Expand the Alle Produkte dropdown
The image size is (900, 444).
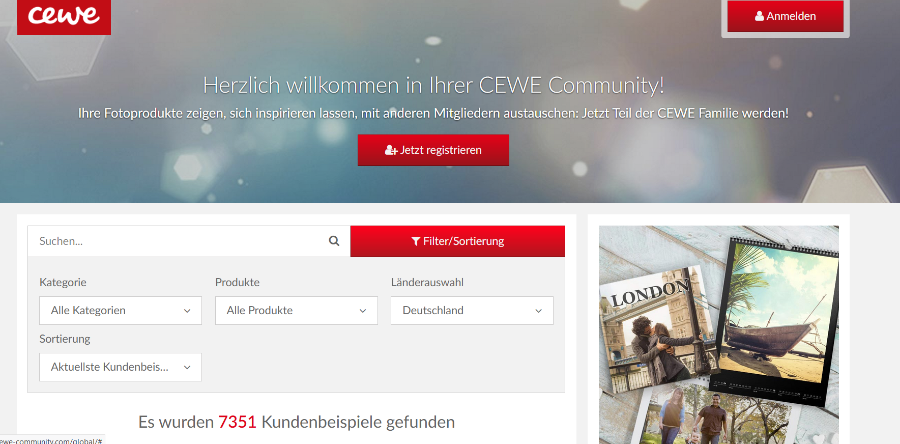coord(296,310)
